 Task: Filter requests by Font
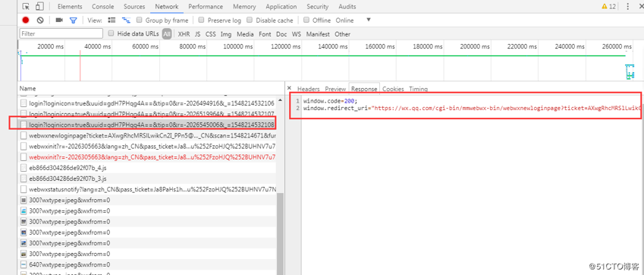pos(265,34)
